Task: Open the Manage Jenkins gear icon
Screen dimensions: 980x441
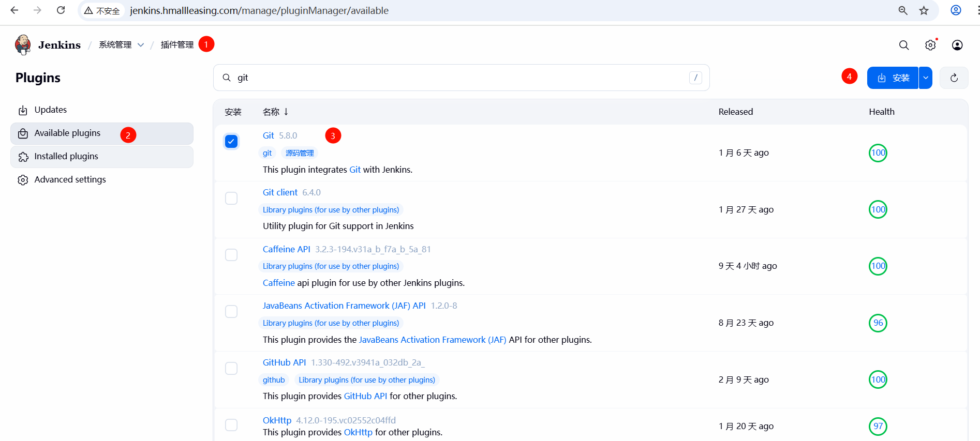Action: point(930,45)
